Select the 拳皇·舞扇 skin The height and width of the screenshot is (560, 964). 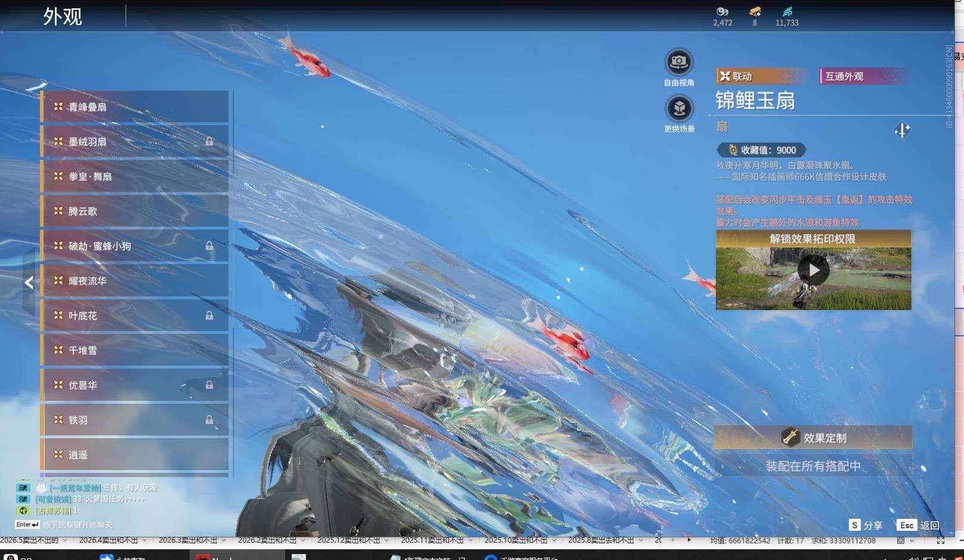(134, 177)
